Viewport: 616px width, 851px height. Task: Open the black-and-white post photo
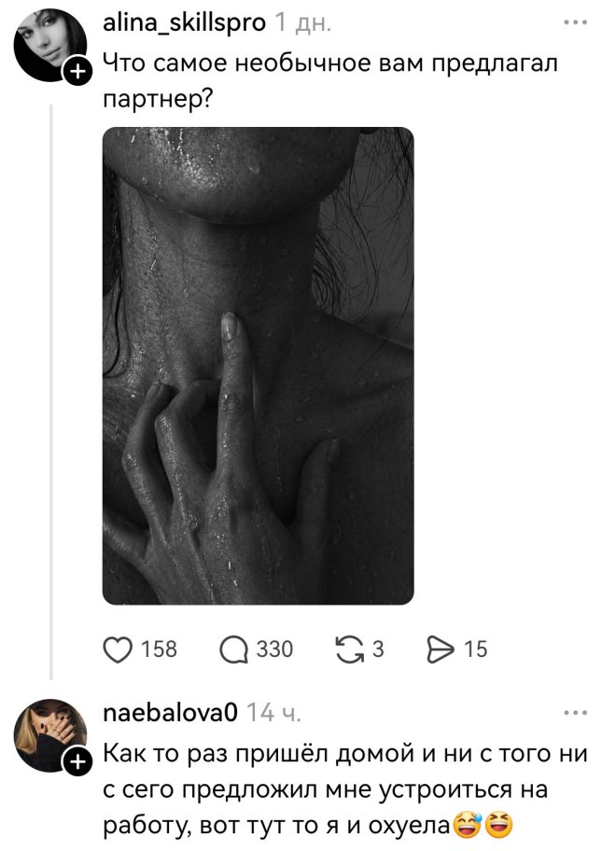click(x=258, y=366)
